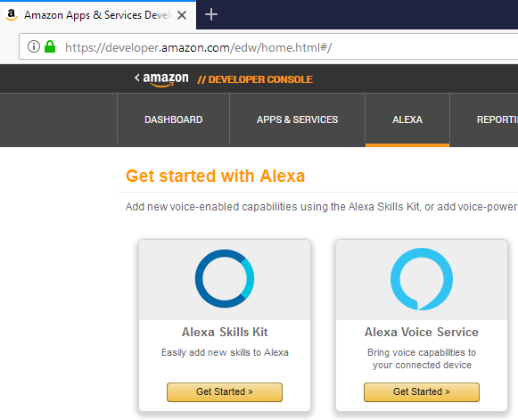The height and width of the screenshot is (420, 518).
Task: Click the back chevron beside Amazon logo
Action: pyautogui.click(x=136, y=78)
